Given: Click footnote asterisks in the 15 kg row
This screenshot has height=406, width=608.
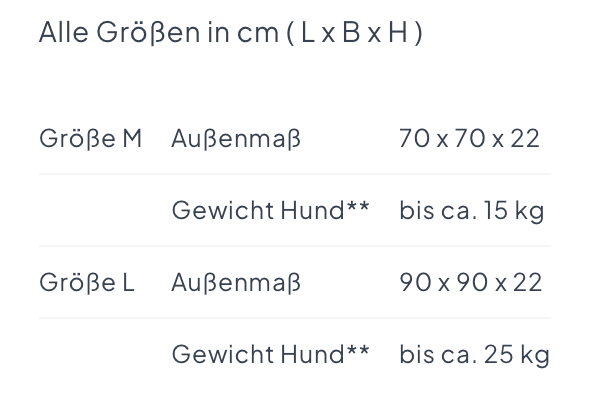Looking at the screenshot, I should click(x=358, y=209).
